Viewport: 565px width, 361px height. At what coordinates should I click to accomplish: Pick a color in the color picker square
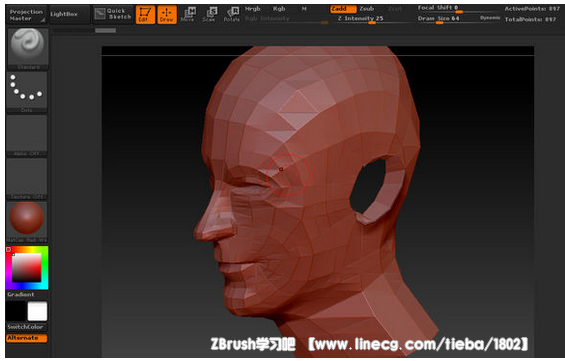pos(27,268)
